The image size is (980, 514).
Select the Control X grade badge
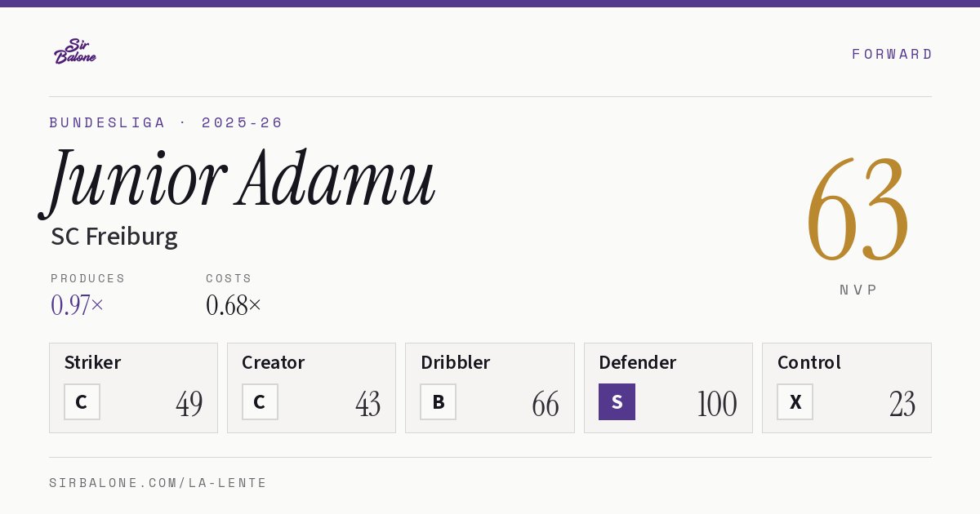click(795, 402)
